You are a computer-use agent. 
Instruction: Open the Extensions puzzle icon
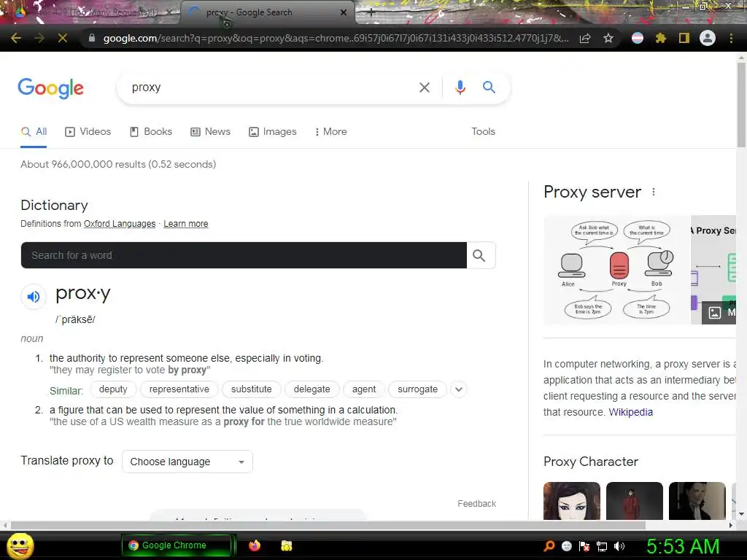coord(661,38)
